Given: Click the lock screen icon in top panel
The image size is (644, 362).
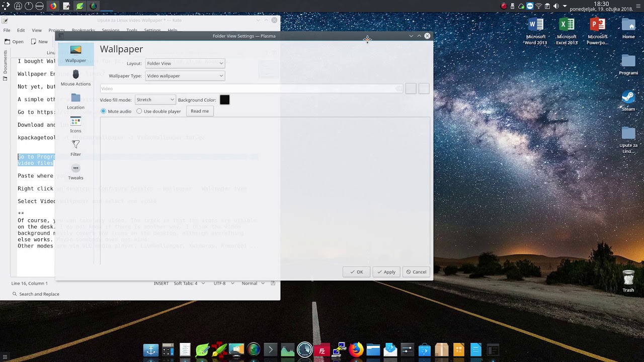Looking at the screenshot, I should point(18,6).
